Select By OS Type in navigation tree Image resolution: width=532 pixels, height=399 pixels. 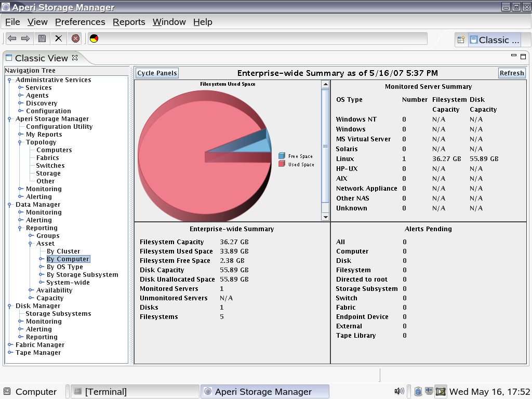pos(64,267)
